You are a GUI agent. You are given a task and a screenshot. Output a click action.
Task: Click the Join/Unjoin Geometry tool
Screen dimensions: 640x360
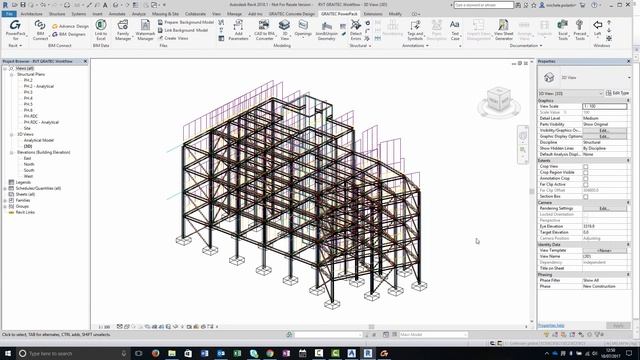click(x=327, y=30)
